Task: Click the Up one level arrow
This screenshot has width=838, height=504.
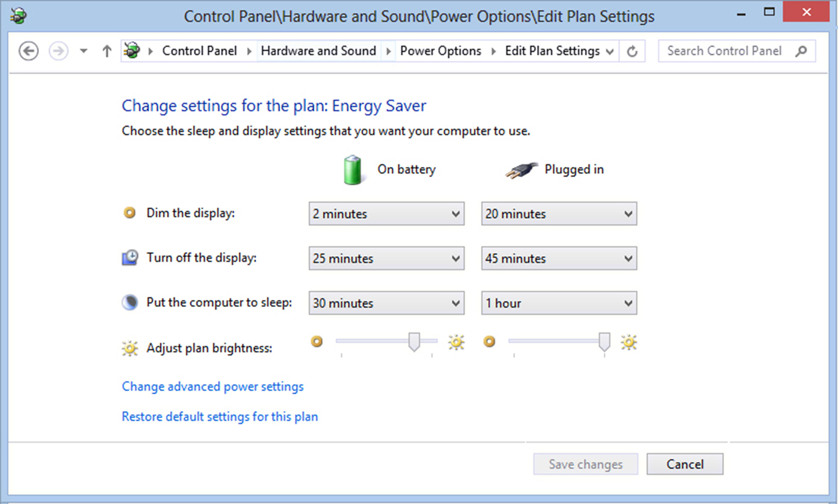Action: point(107,51)
